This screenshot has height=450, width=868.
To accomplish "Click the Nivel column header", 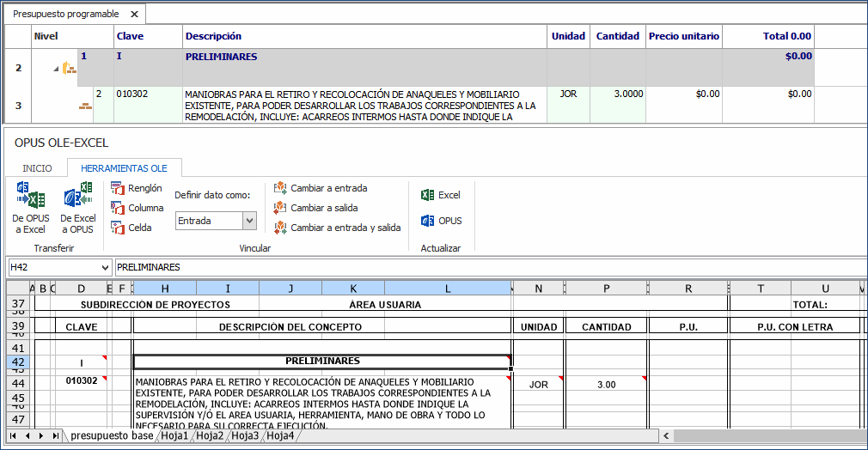I will (72, 36).
